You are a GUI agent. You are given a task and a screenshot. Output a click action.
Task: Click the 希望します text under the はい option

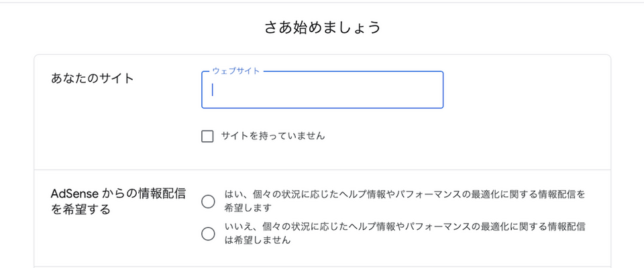pos(244,208)
